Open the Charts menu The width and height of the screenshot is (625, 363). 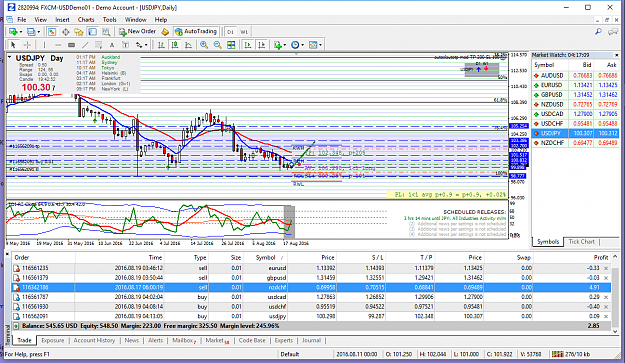tap(86, 20)
